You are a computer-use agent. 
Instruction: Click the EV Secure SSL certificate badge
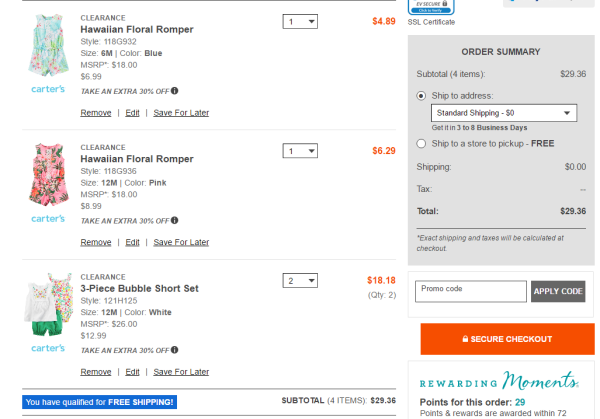click(x=431, y=7)
